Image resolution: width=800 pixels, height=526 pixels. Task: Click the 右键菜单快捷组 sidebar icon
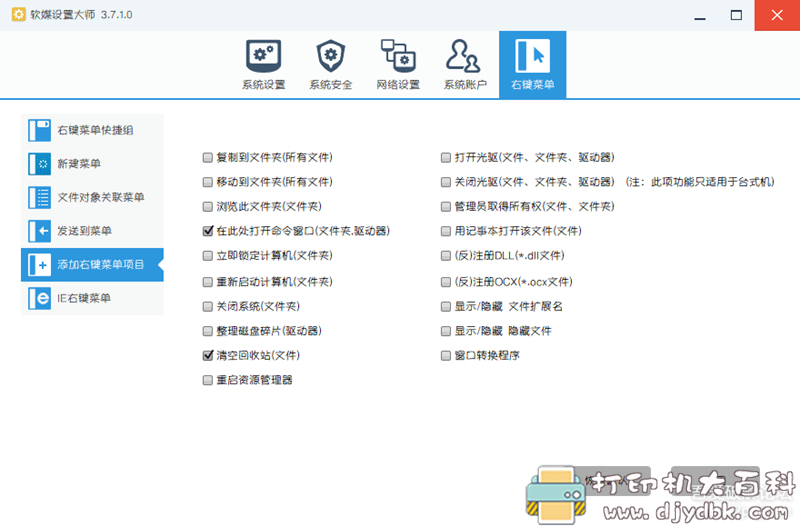click(39, 130)
